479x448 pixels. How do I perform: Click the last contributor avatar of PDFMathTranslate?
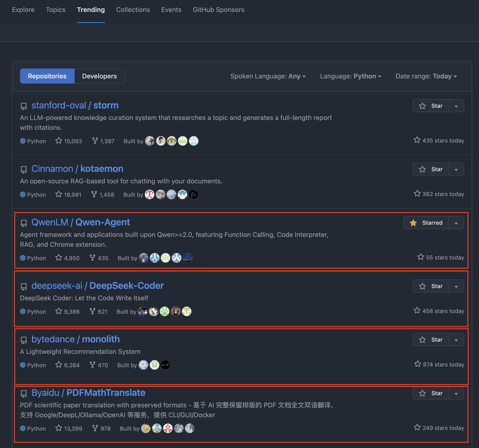[x=190, y=428]
